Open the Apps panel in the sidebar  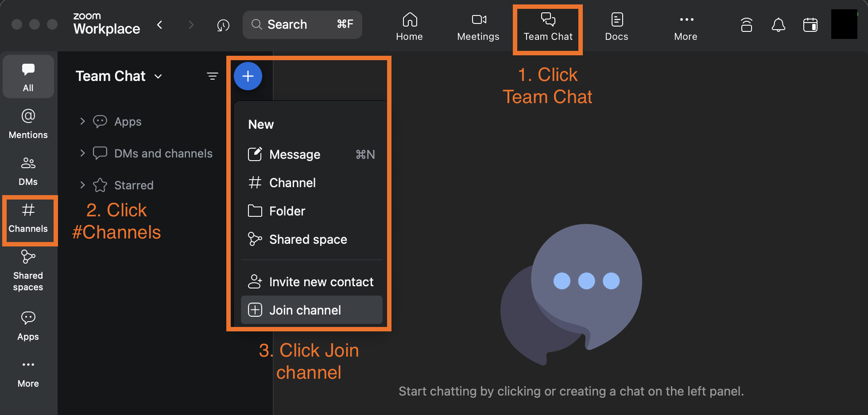28,326
